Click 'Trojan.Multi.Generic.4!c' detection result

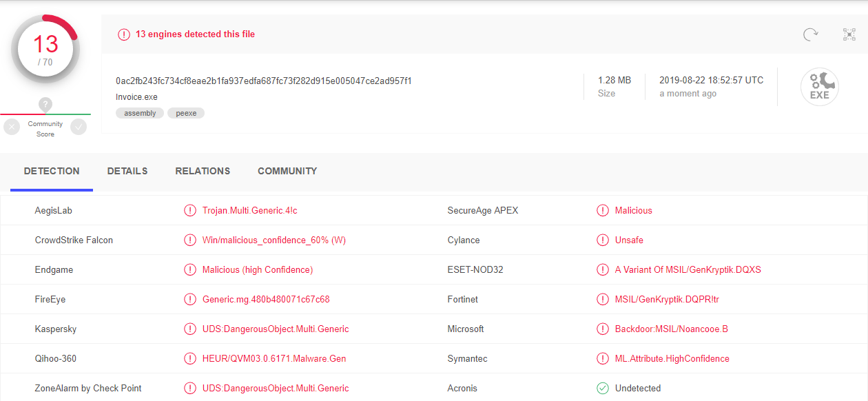250,211
